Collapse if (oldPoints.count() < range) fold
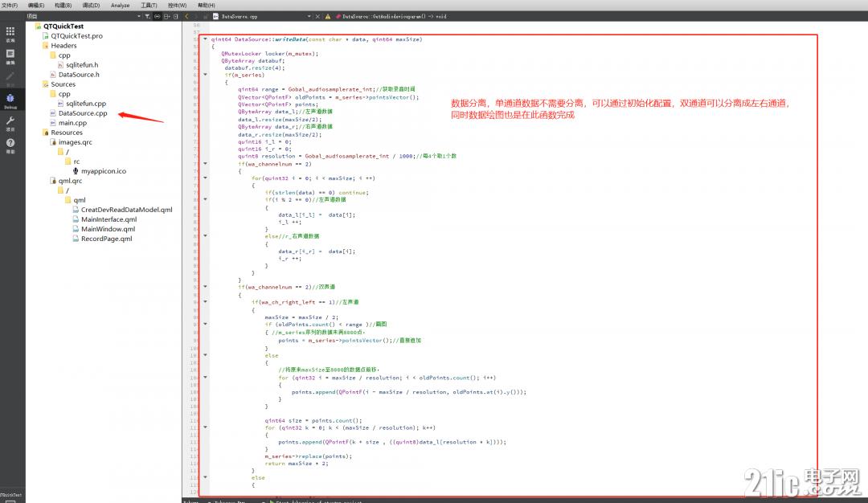 click(x=206, y=325)
